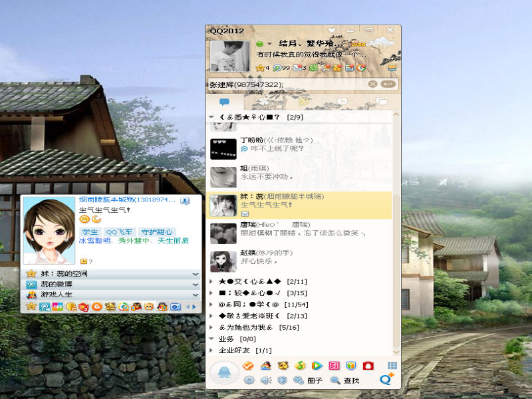The height and width of the screenshot is (399, 532).
Task: Switch to the group chats tab with two bubbles
Action: (x=382, y=102)
